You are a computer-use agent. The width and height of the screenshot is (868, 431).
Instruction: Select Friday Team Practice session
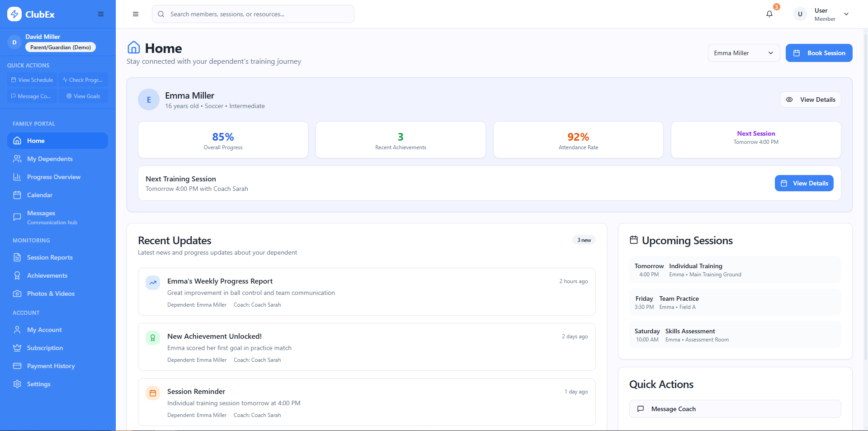pos(735,303)
